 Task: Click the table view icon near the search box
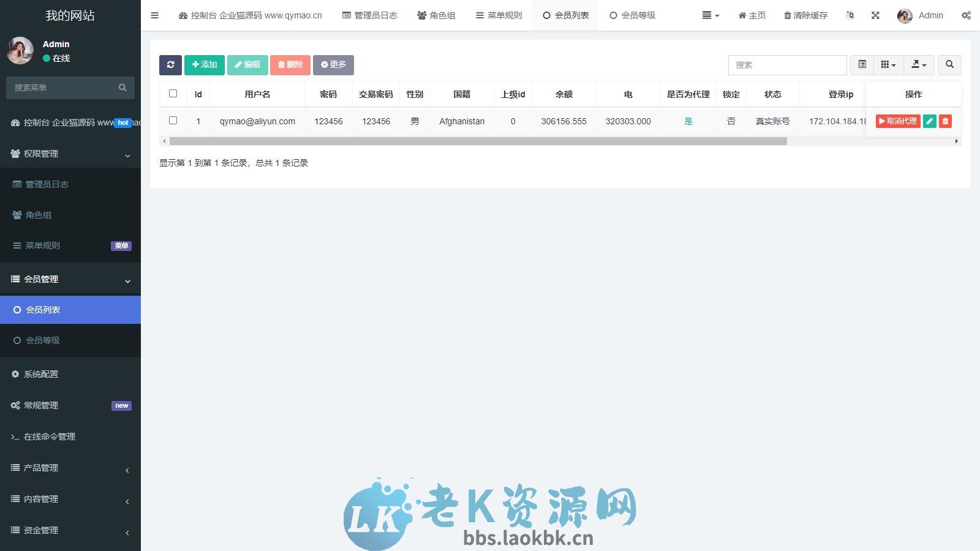pyautogui.click(x=862, y=64)
